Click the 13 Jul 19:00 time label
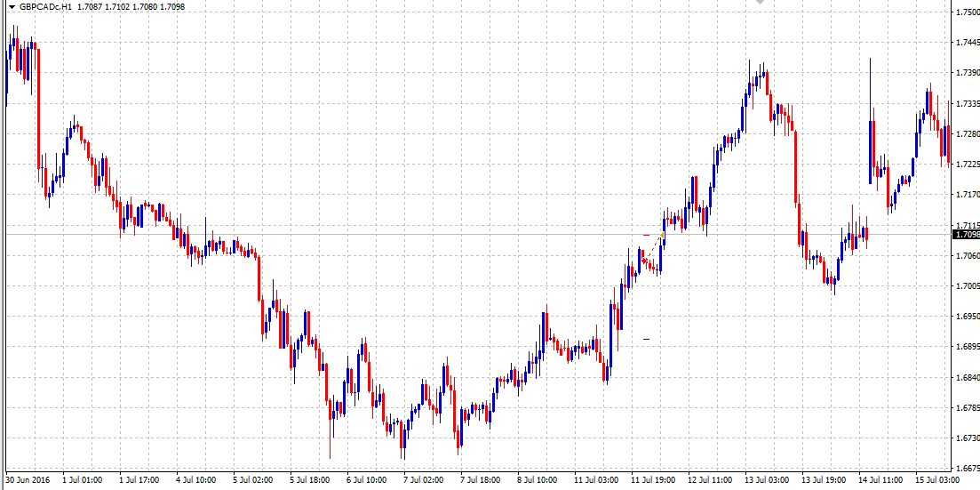 point(825,480)
